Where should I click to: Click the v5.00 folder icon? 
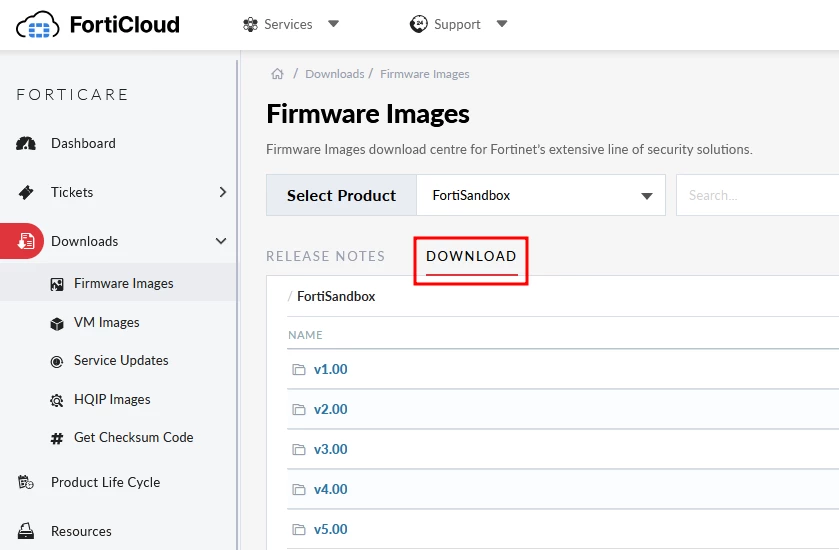(299, 530)
